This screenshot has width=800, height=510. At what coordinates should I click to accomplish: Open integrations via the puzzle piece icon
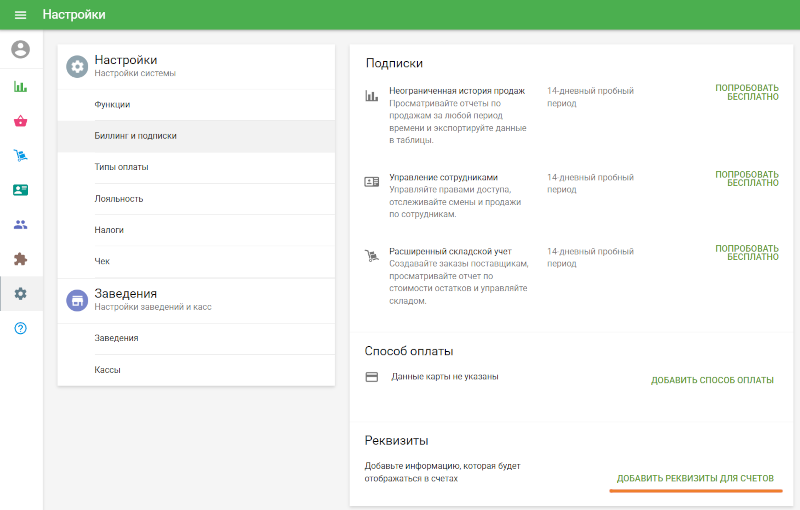point(20,259)
